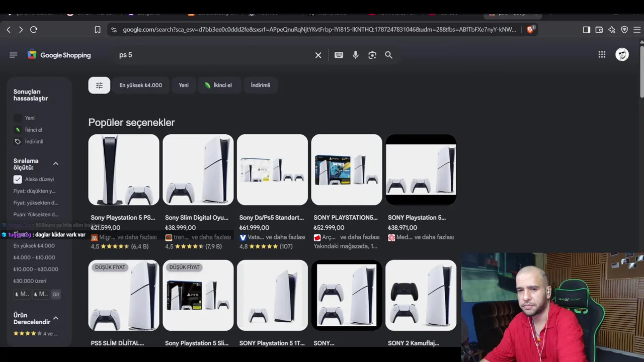Open the 'Sony Slim Digital Oyu...' title link

pyautogui.click(x=197, y=218)
